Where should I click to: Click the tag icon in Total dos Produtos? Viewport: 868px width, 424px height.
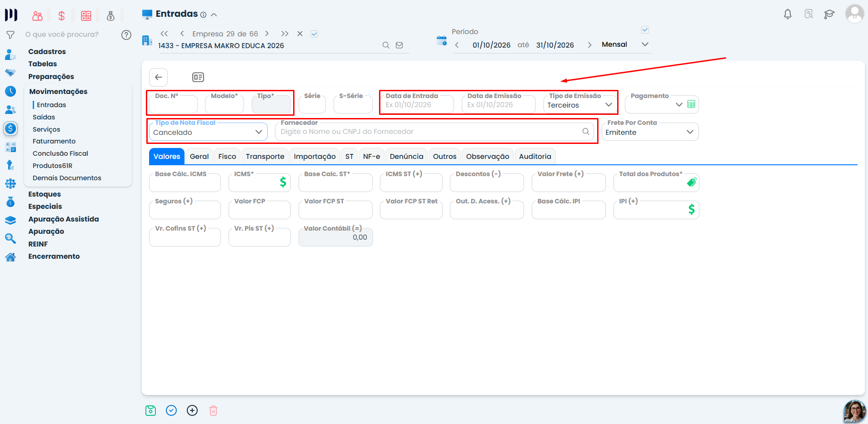[x=691, y=182]
